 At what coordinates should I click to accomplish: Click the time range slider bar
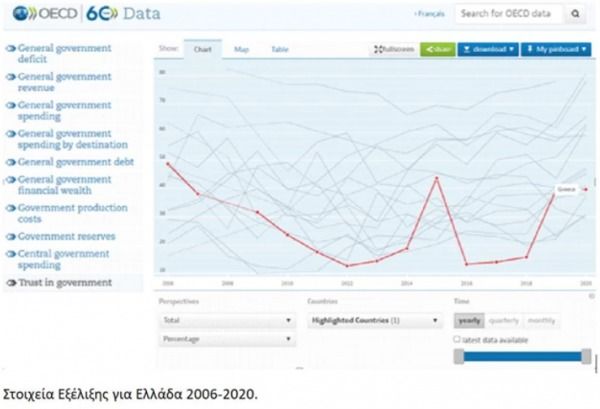520,357
